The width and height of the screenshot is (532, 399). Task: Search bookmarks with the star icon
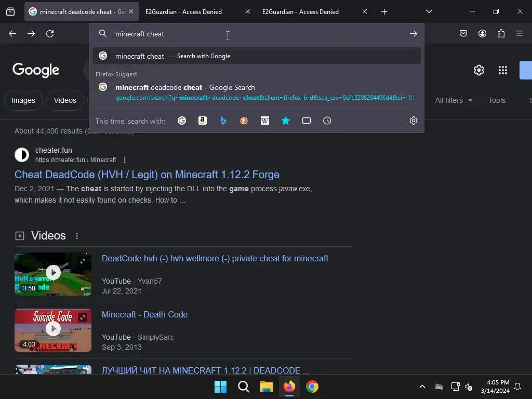[x=286, y=121]
